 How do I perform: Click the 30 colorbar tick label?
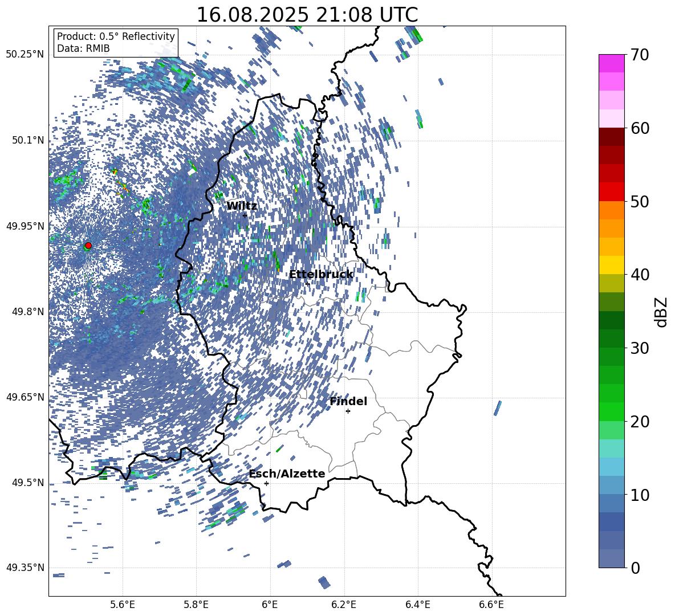tap(640, 348)
